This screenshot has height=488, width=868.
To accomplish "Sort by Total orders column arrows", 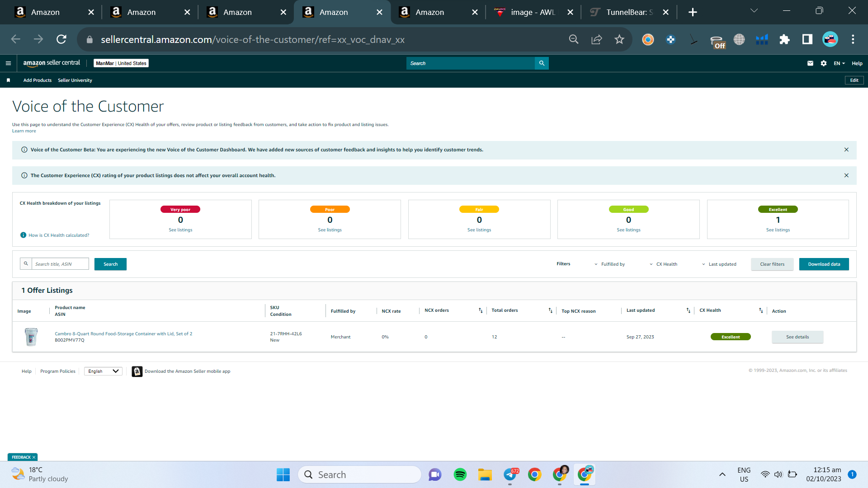I will coord(550,310).
